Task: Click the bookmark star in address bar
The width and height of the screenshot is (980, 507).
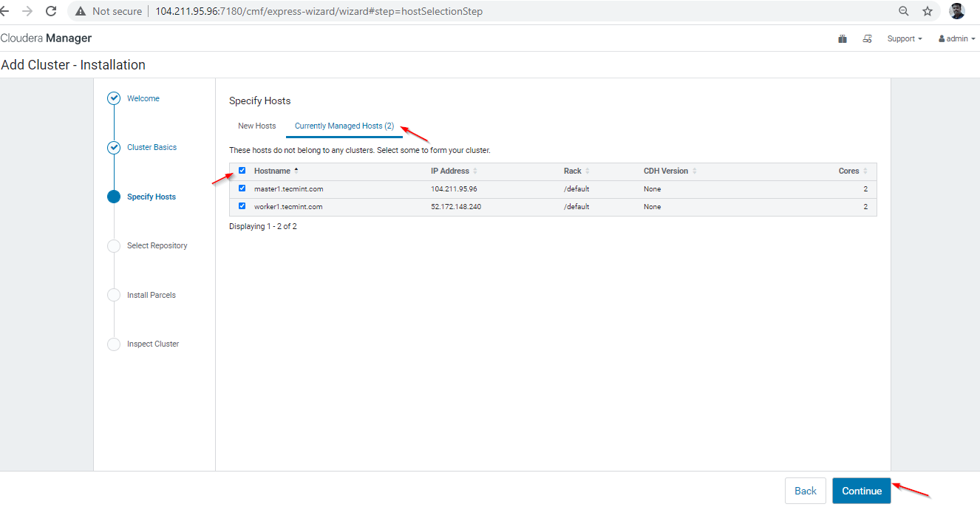Action: (x=927, y=11)
